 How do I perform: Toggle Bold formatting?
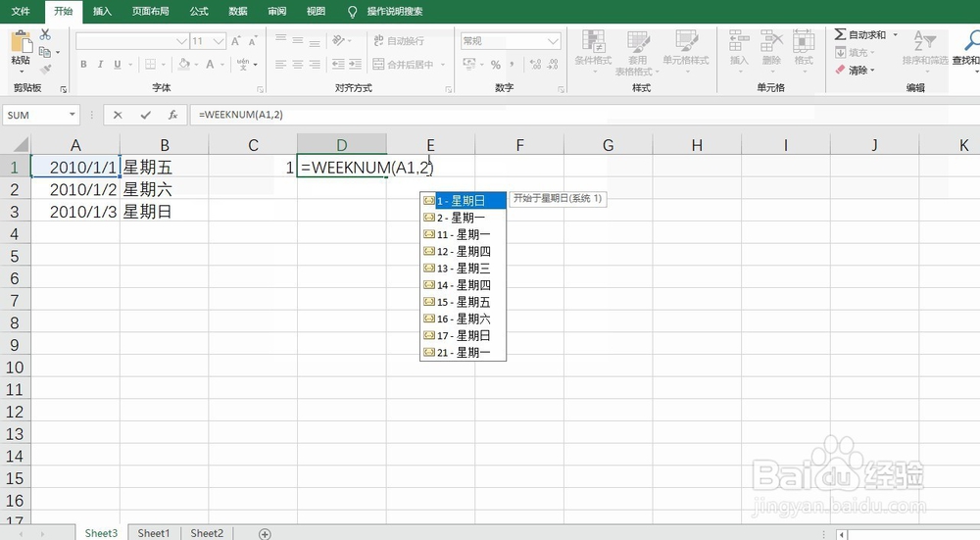tap(83, 64)
